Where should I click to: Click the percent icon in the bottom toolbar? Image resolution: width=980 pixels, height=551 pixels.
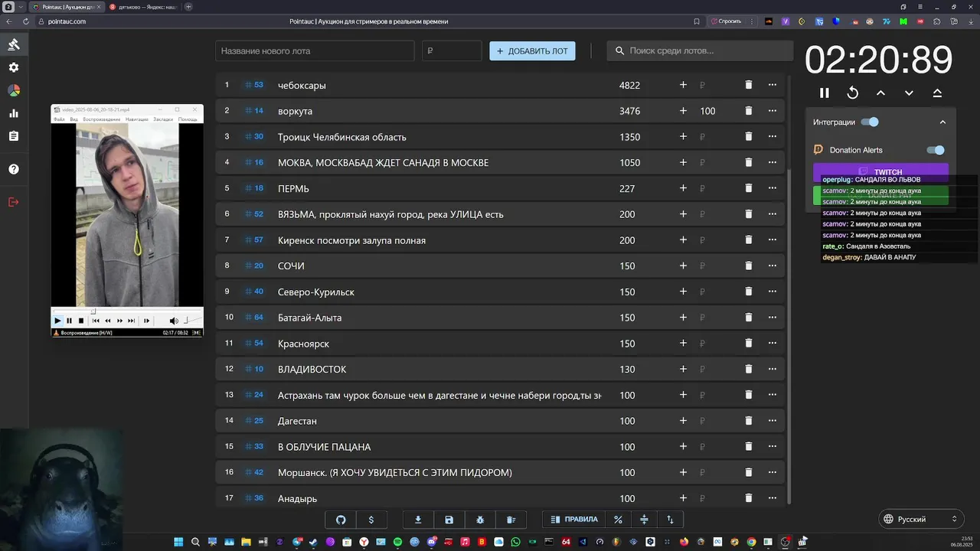point(618,520)
